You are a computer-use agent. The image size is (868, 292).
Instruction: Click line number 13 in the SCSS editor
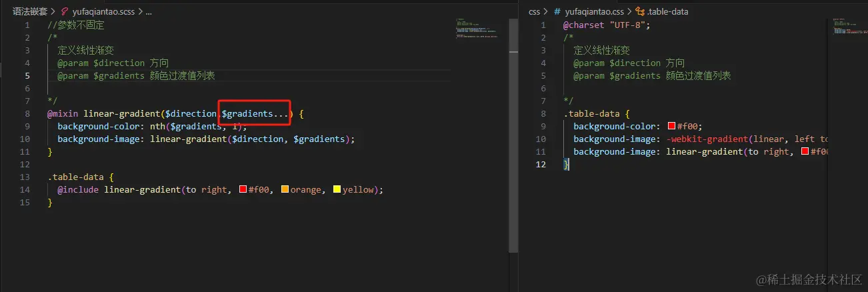(x=25, y=177)
